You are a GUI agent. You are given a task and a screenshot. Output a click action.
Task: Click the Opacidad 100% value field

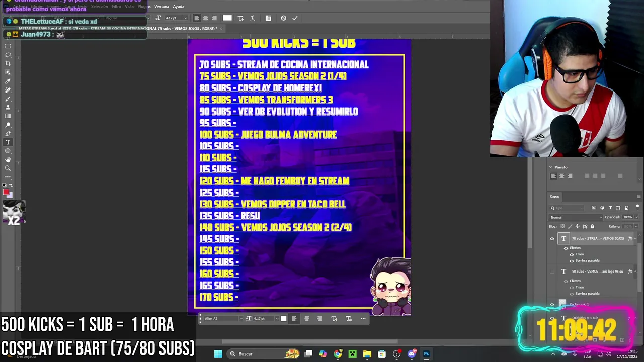(627, 217)
